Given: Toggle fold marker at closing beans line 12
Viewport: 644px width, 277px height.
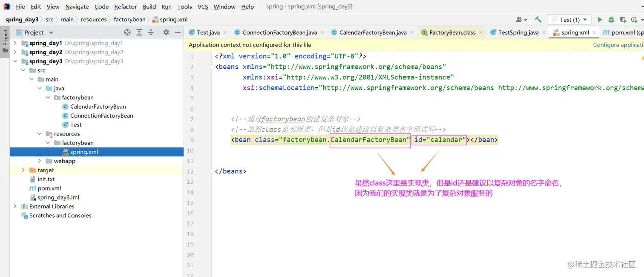Looking at the screenshot, I should [211, 171].
